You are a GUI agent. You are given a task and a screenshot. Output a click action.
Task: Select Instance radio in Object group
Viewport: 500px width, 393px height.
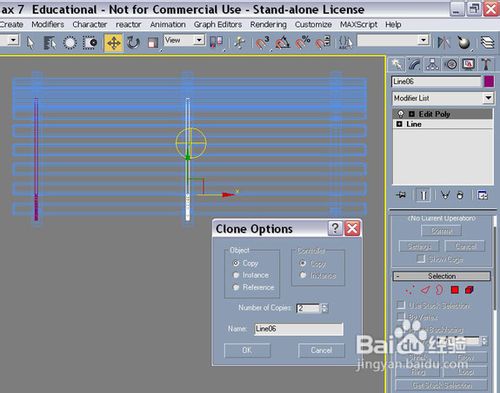[236, 275]
